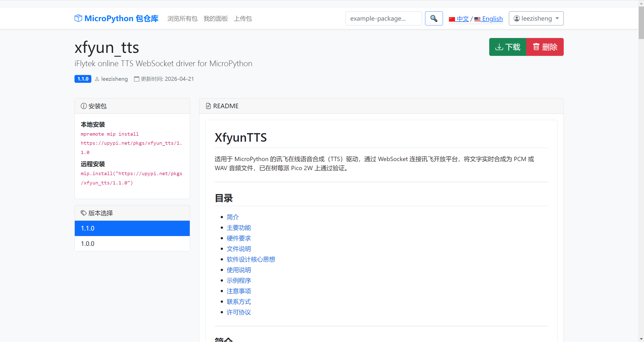Viewport: 644px width, 342px height.
Task: Click the page vertical scrollbar thumb
Action: (641, 23)
